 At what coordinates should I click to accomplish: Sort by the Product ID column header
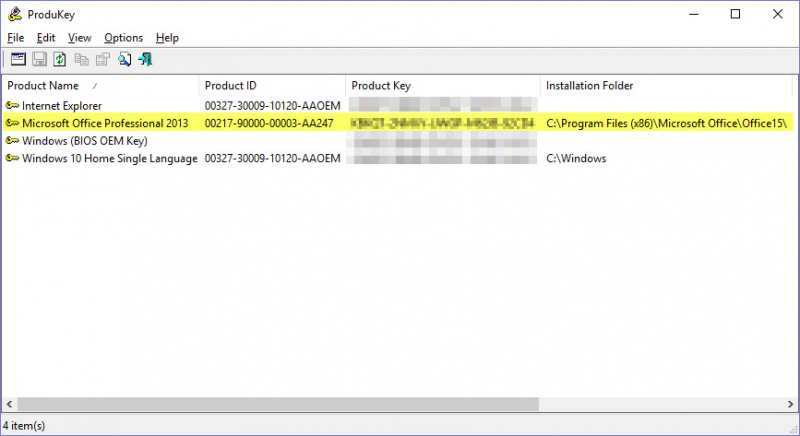(x=272, y=86)
